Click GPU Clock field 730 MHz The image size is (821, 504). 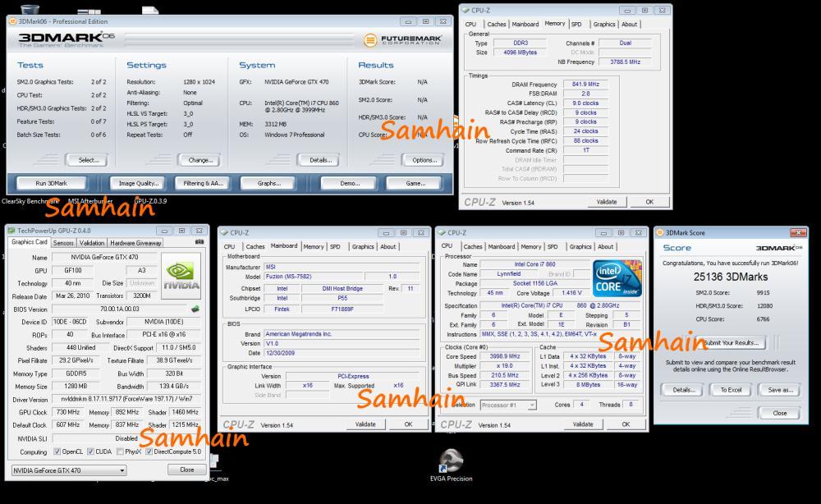point(68,412)
